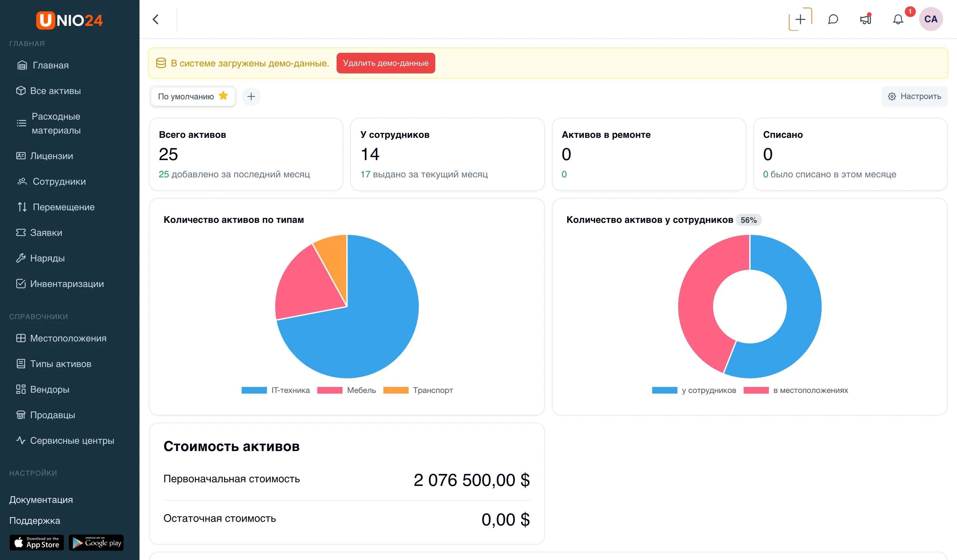Click the 56% badge
The image size is (957, 560).
coord(749,220)
